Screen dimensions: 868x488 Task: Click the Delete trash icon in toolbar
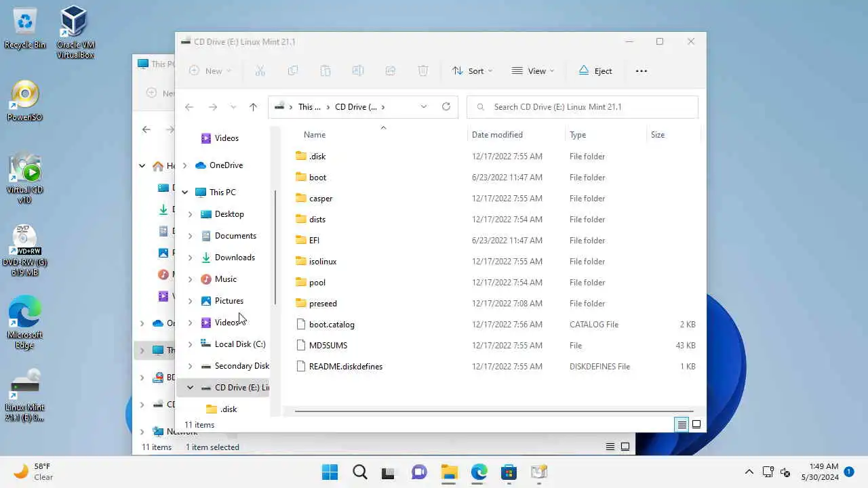click(x=423, y=70)
